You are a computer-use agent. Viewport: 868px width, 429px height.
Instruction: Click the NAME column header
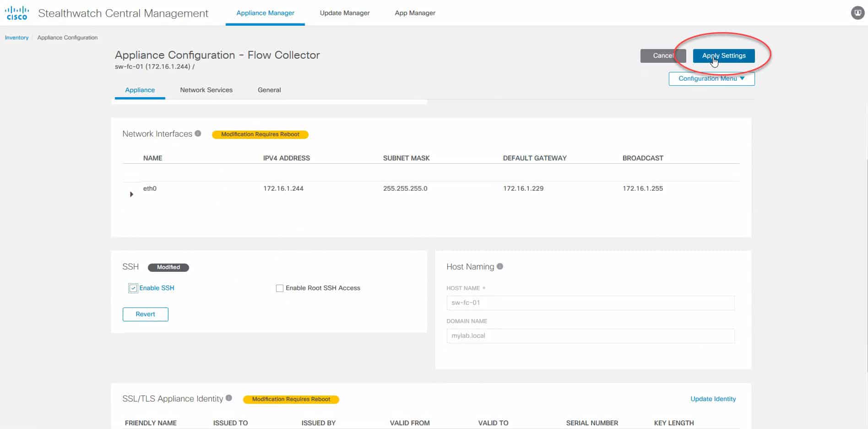[x=153, y=158]
